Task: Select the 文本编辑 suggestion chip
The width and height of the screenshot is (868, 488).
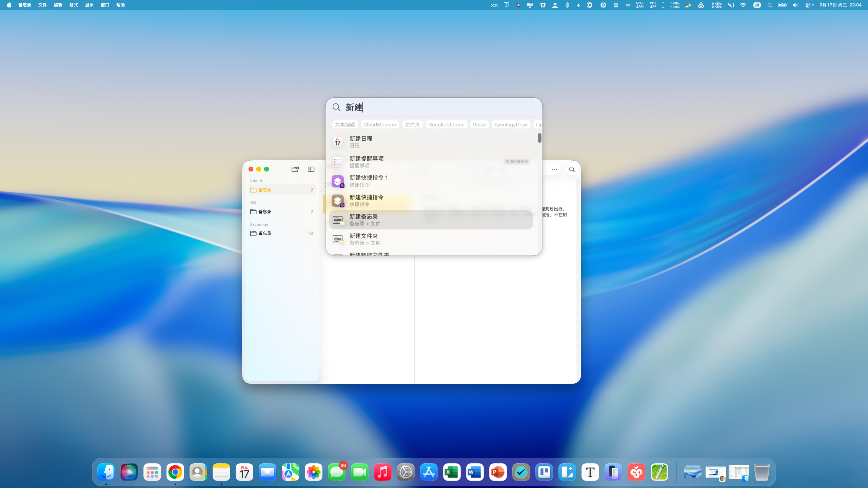Action: point(345,125)
